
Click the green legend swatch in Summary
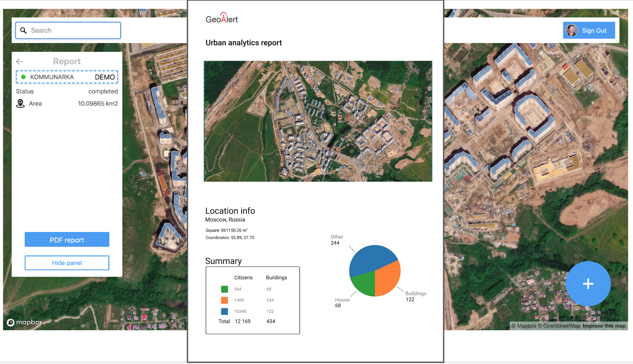click(224, 289)
